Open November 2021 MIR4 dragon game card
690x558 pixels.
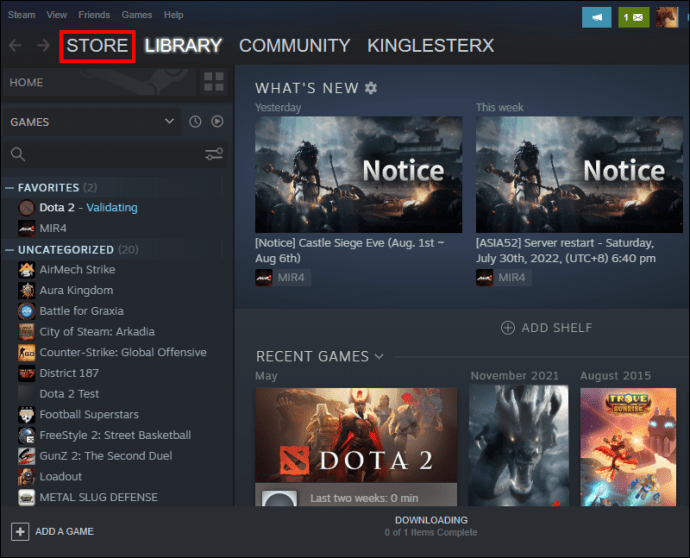pos(518,445)
